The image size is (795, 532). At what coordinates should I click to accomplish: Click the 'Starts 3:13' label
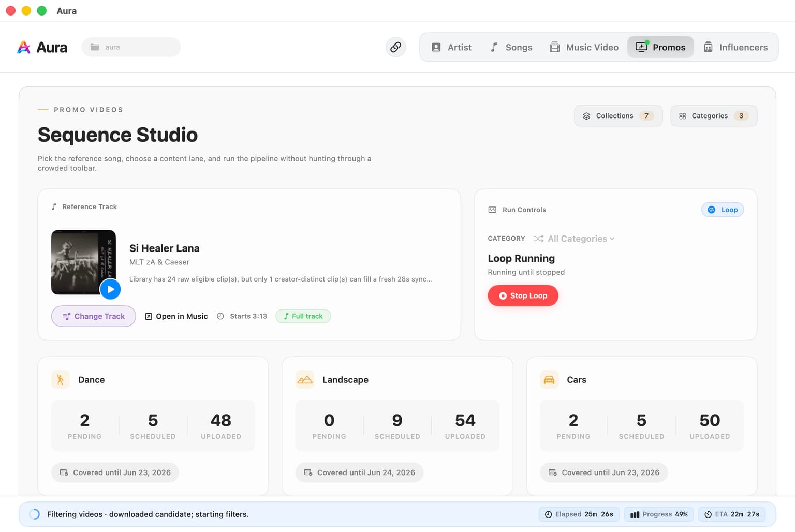(x=248, y=316)
